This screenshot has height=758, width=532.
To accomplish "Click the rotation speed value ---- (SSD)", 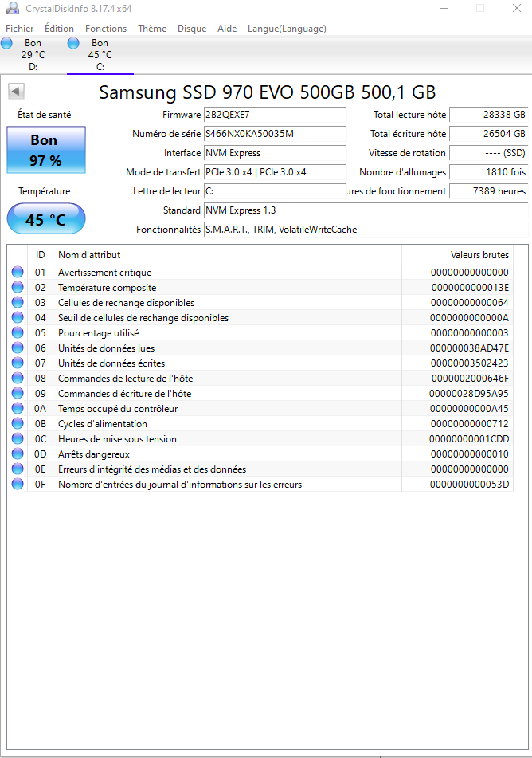I will click(488, 153).
